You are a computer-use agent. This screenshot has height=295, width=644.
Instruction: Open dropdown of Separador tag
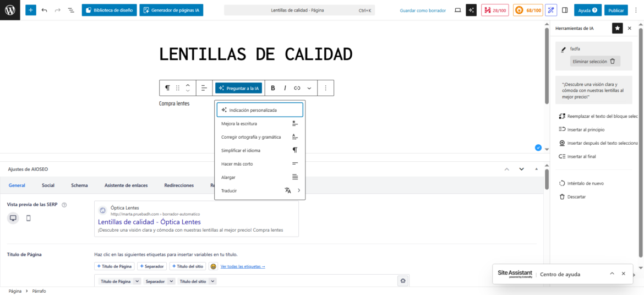coord(171,281)
